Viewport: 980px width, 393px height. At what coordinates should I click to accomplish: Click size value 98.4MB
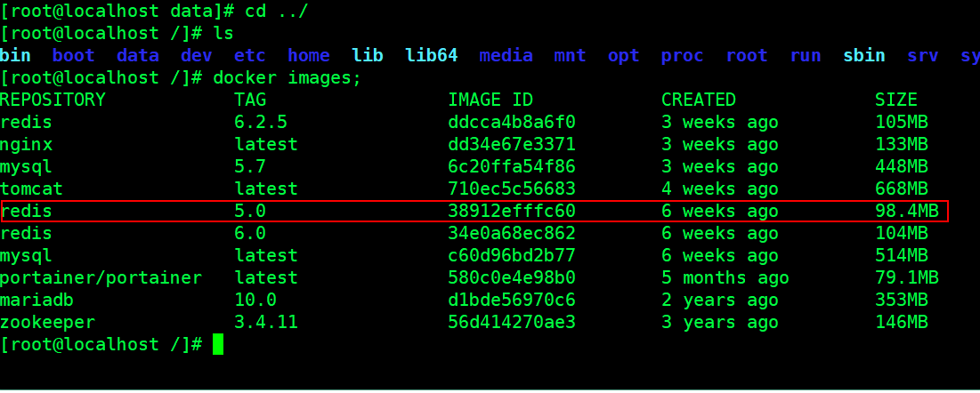(x=907, y=212)
